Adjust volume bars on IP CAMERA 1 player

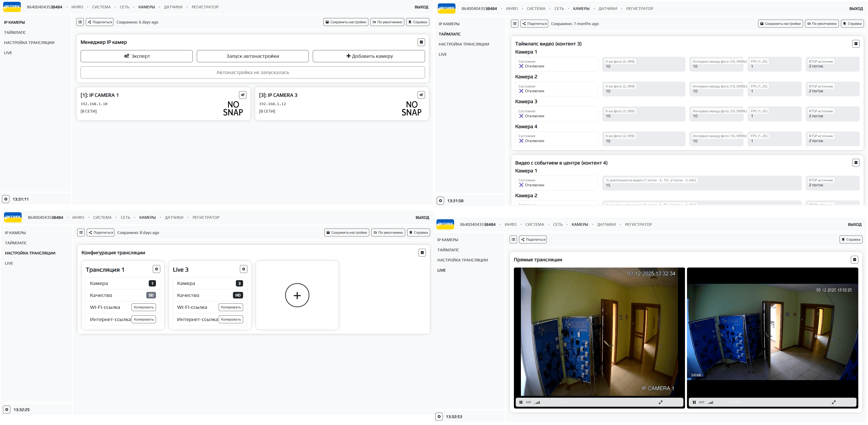pyautogui.click(x=537, y=402)
